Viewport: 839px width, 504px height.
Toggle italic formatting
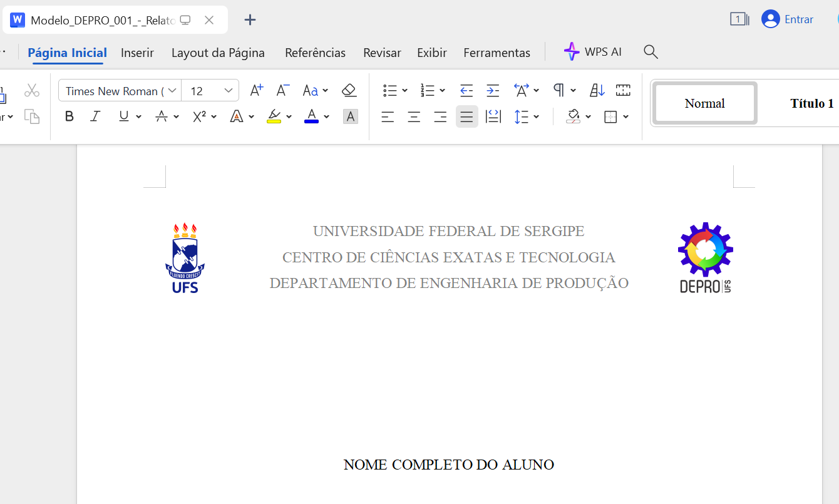coord(95,116)
